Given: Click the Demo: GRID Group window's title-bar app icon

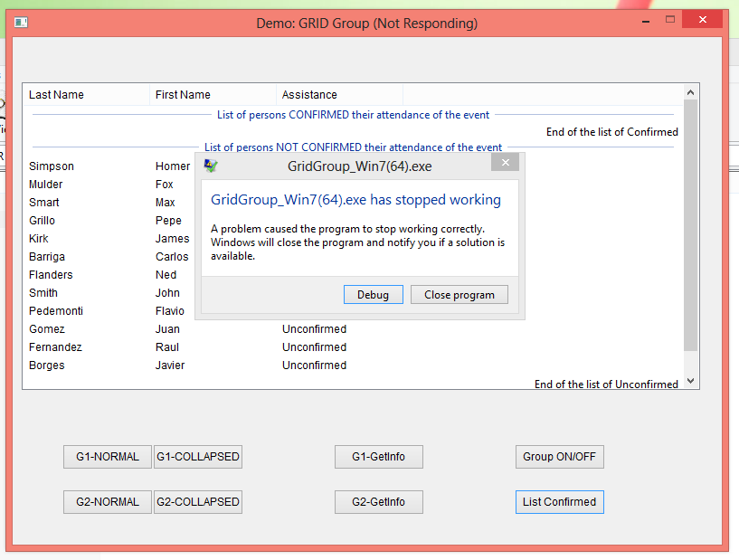Looking at the screenshot, I should [21, 22].
